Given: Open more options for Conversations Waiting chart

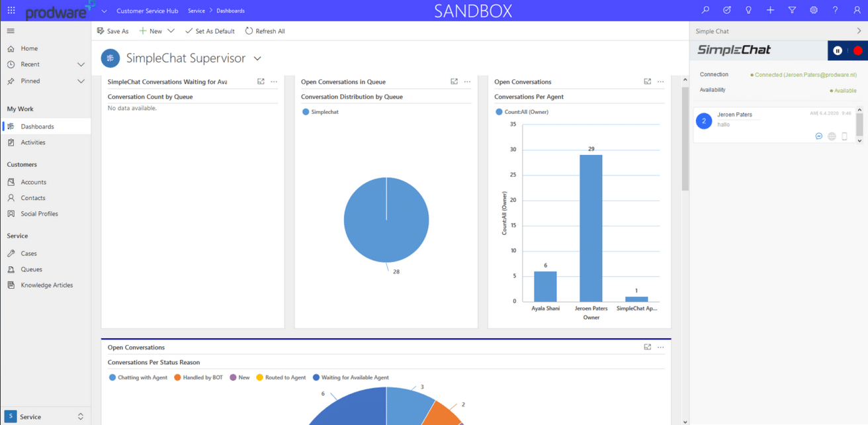Looking at the screenshot, I should (x=274, y=81).
